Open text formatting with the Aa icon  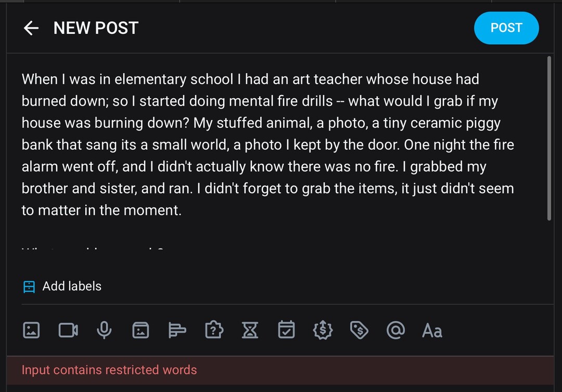click(x=432, y=330)
